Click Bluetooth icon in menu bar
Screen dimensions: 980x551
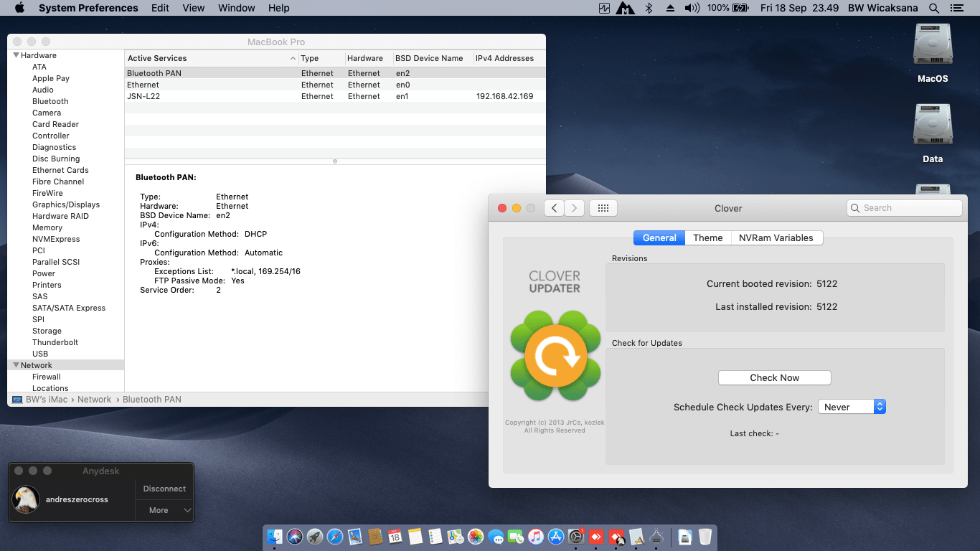tap(649, 8)
